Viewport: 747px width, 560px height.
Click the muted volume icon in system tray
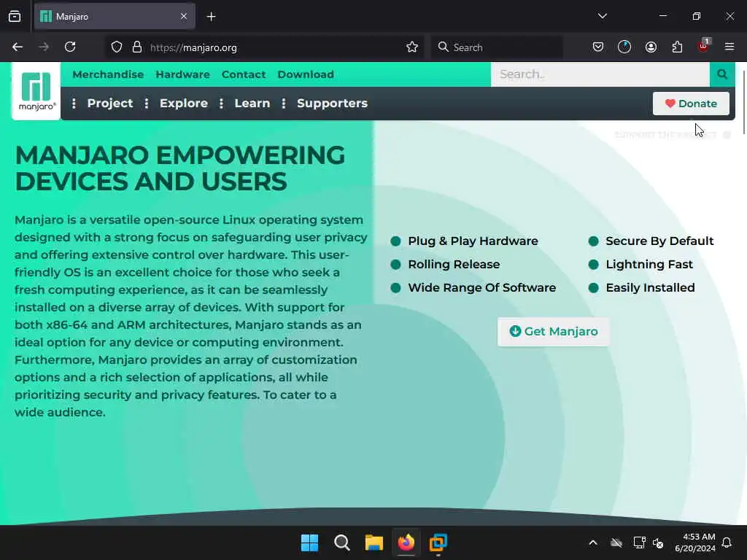click(659, 542)
